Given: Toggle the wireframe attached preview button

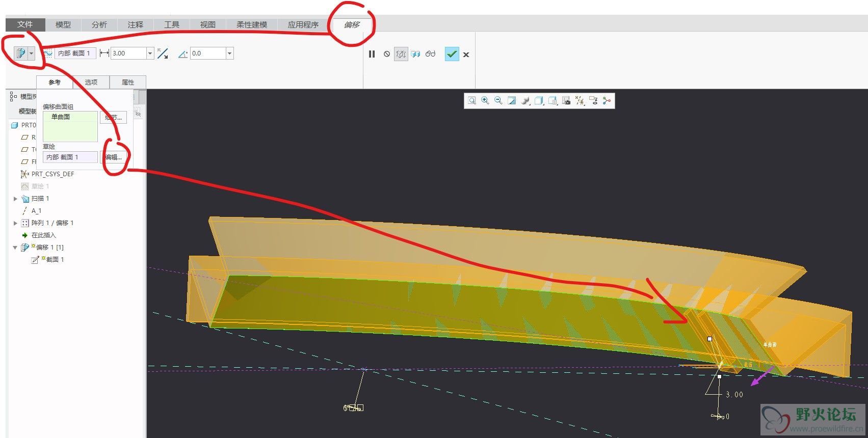Looking at the screenshot, I should tap(401, 54).
